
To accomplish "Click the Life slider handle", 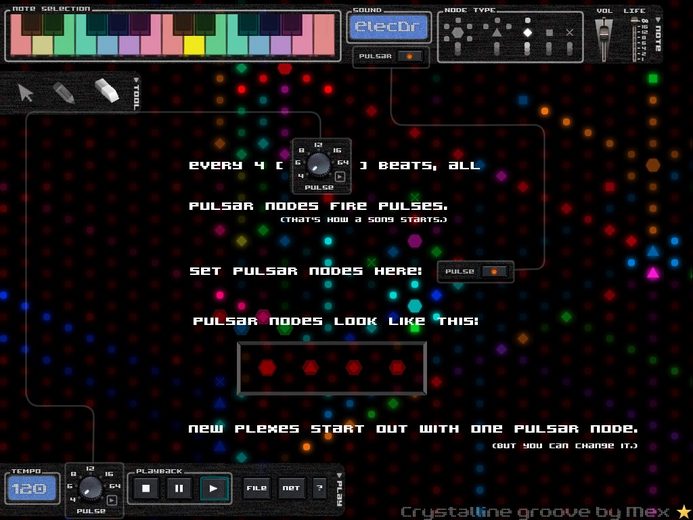I will [x=635, y=20].
